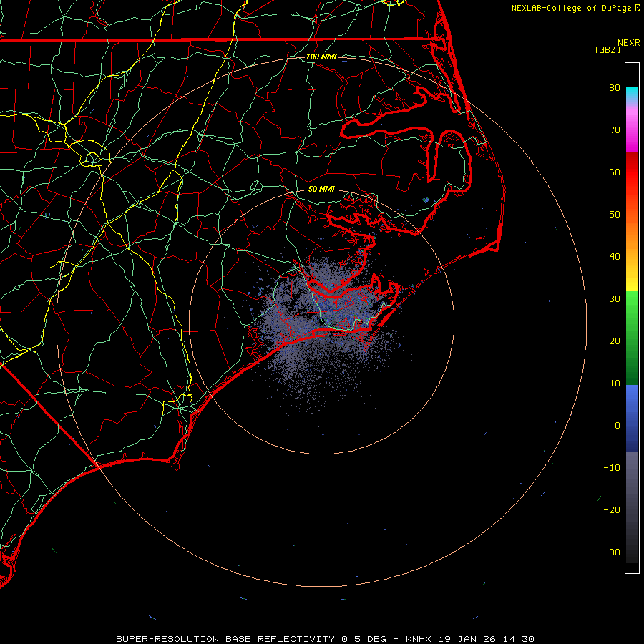
Task: Click the [dBZ] units label
Action: coord(608,50)
